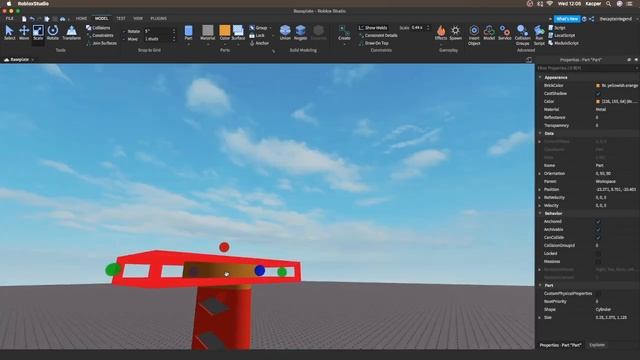The width and height of the screenshot is (640, 360).
Task: Open the FILE menu
Action: (x=9, y=19)
